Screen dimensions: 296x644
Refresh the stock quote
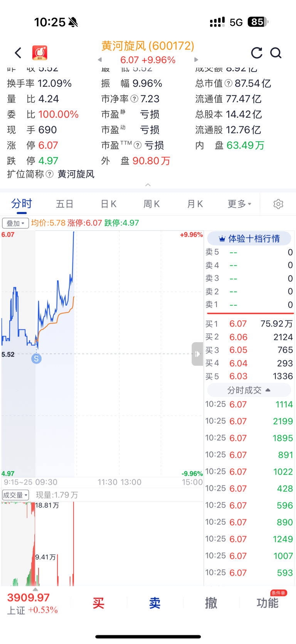[x=257, y=53]
